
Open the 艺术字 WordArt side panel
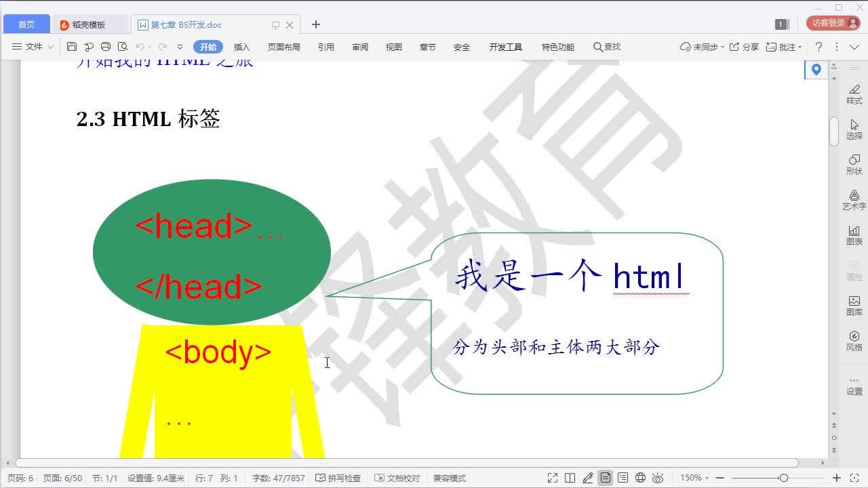tap(854, 200)
